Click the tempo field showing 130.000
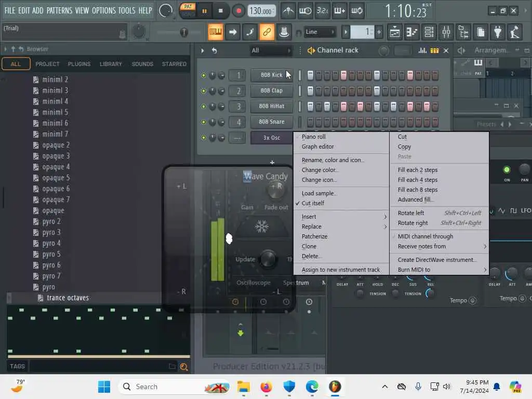 point(261,11)
